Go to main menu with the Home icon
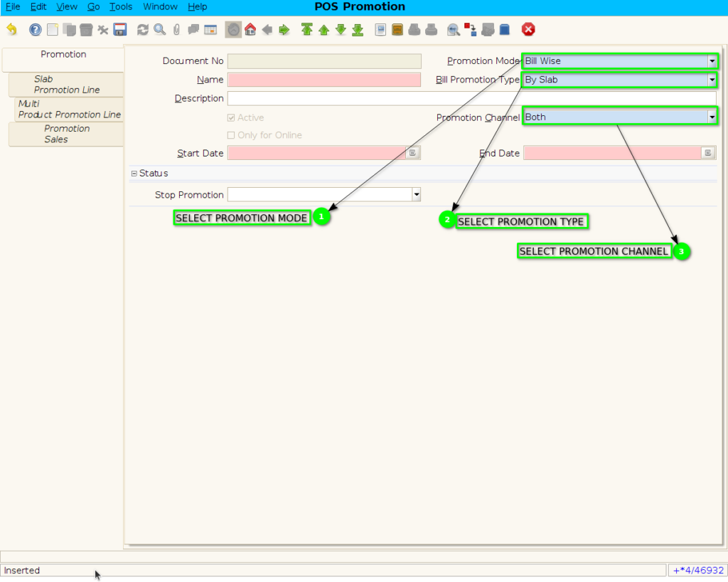728x582 pixels. [250, 30]
